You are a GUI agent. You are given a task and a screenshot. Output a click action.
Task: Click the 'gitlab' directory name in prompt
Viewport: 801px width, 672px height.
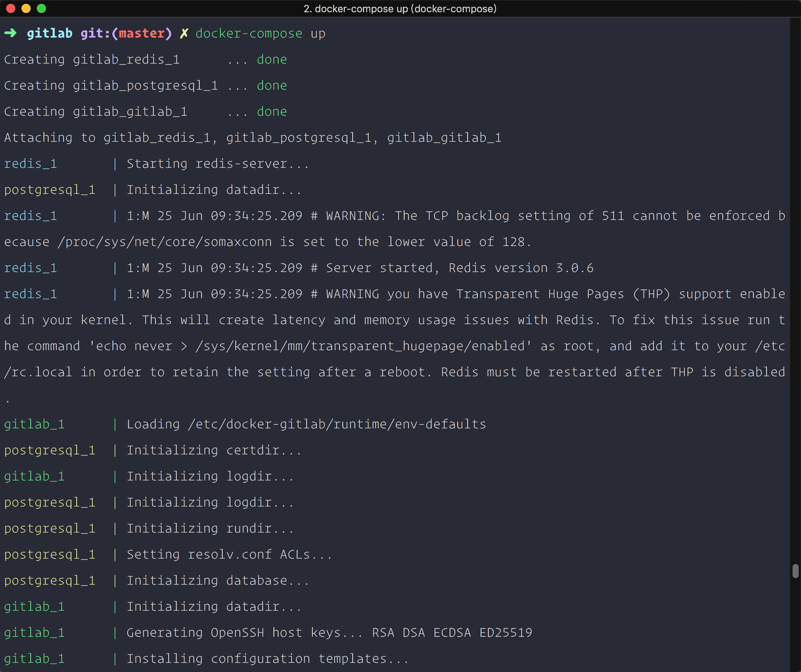click(x=49, y=33)
